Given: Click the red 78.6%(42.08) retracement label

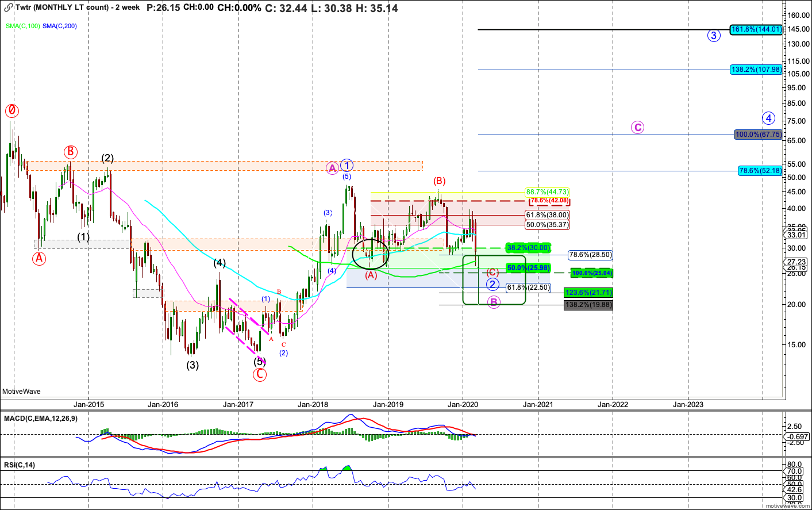Looking at the screenshot, I should [549, 201].
